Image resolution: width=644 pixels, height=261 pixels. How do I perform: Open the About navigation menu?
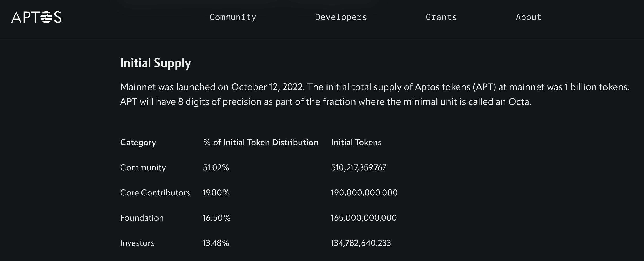(x=528, y=17)
